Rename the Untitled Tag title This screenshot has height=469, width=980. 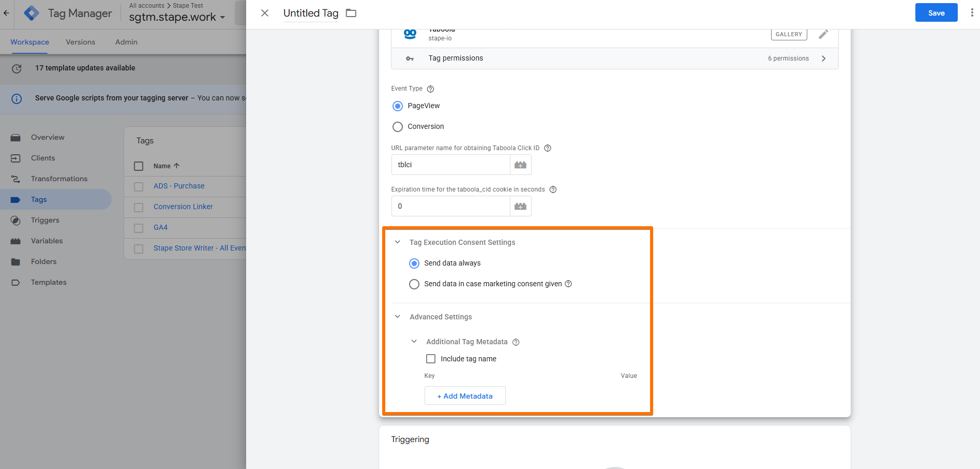click(311, 13)
